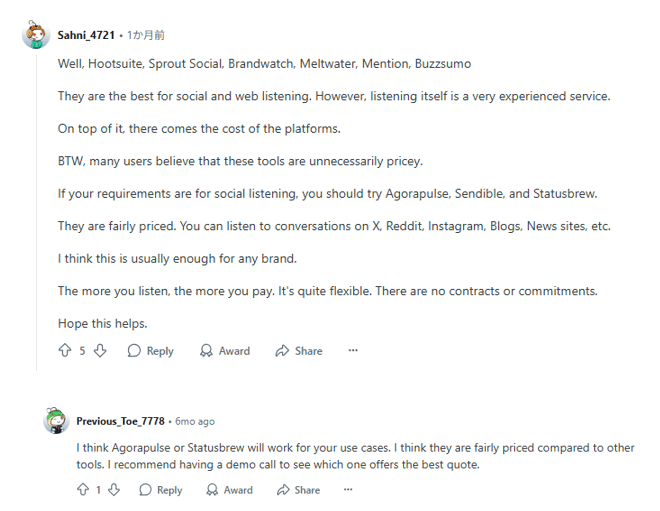Reply to Previous_Toe_7778's comment
This screenshot has height=511, width=660.
click(160, 490)
